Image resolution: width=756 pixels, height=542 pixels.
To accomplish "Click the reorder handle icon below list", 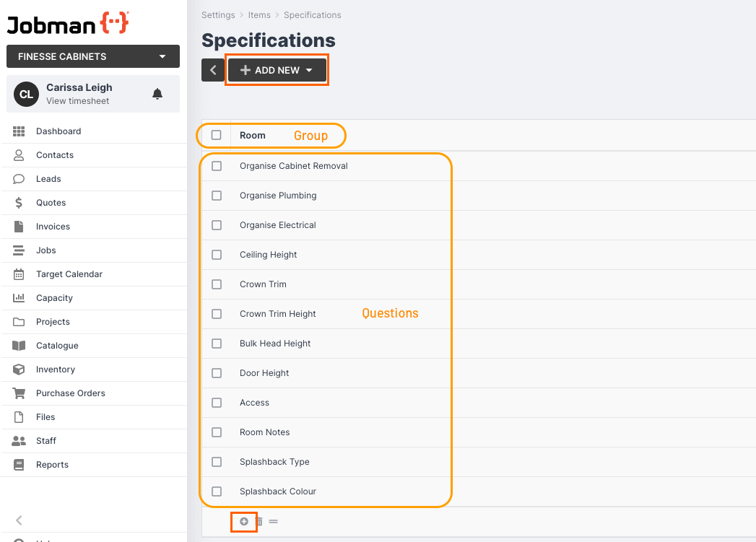I will coord(274,521).
